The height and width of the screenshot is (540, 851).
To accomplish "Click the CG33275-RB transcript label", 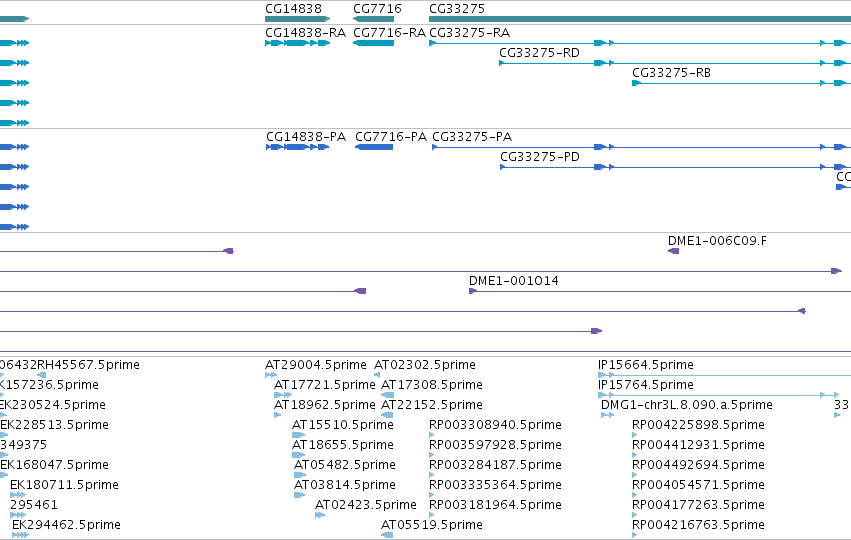I will point(671,73).
